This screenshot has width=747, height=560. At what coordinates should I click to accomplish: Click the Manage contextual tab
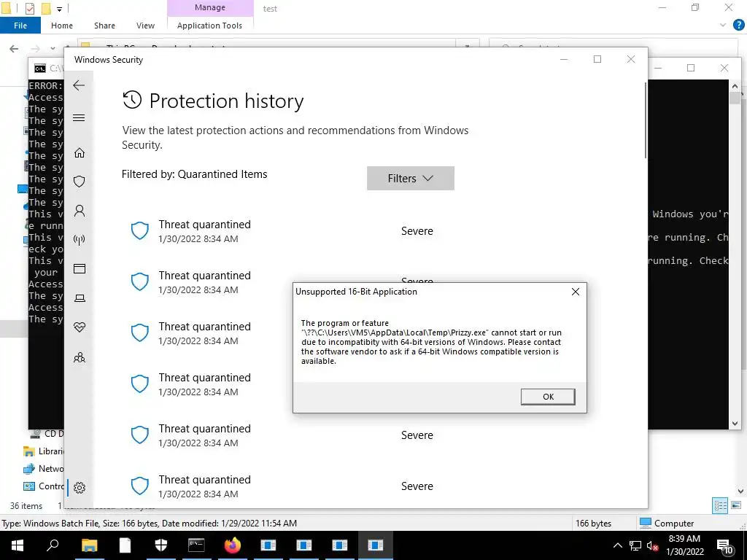(210, 7)
